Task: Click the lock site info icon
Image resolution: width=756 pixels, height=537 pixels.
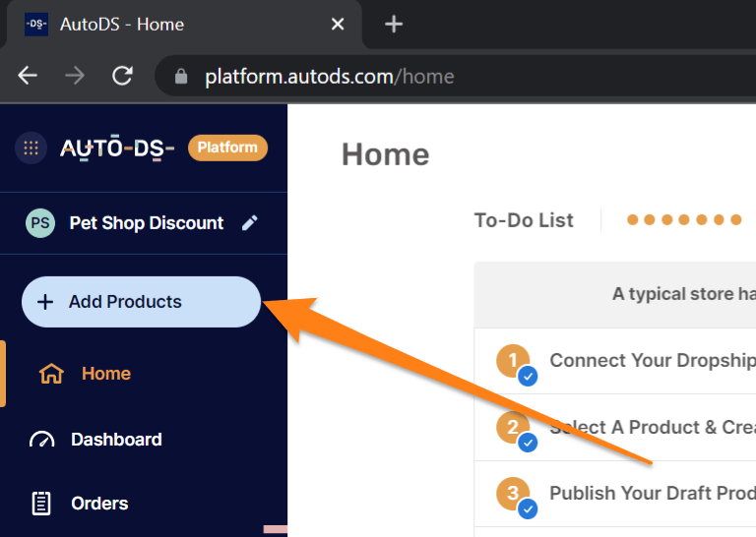Action: point(181,76)
